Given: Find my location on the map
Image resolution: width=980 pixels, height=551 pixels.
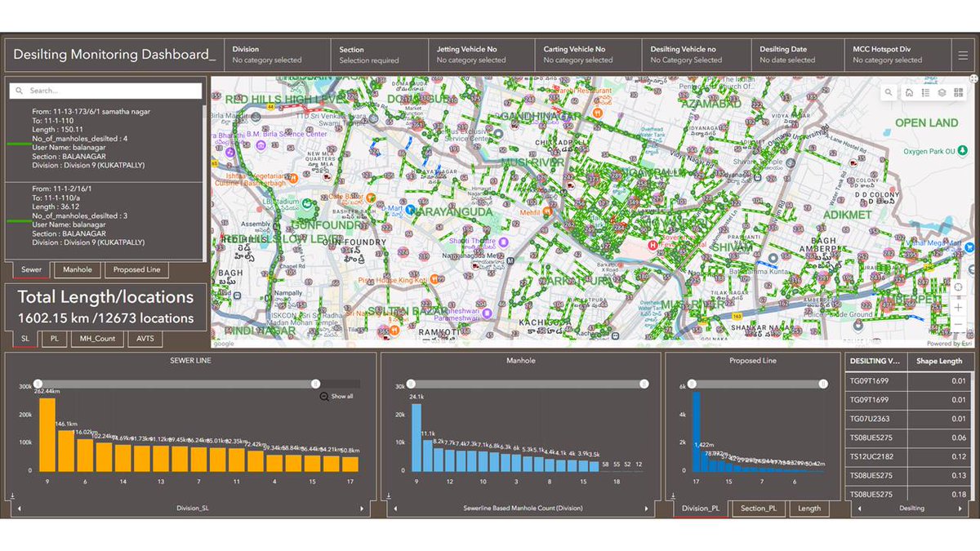Looking at the screenshot, I should [x=958, y=287].
